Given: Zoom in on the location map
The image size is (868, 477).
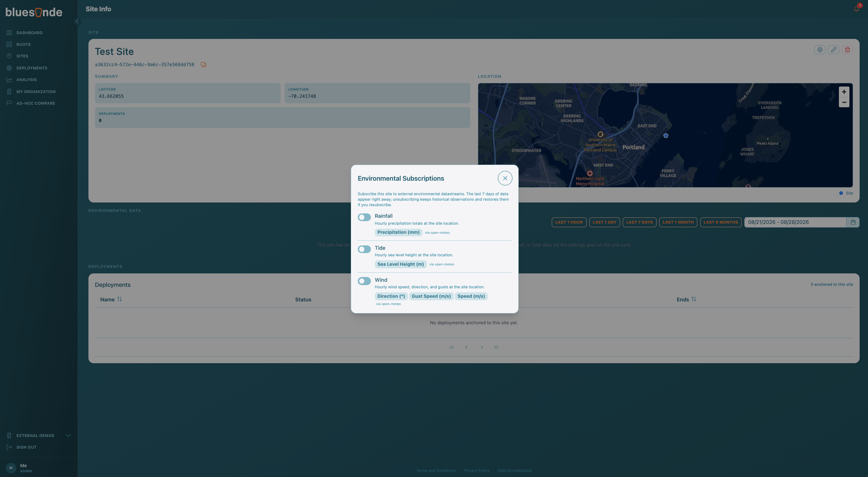Looking at the screenshot, I should (844, 92).
